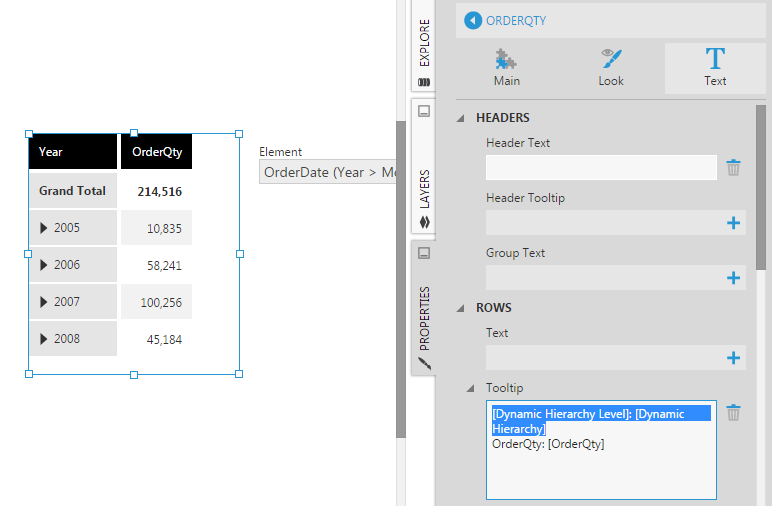Viewport: 772px width, 506px height.
Task: Click the properties panel vertical scrollbar
Action: click(x=761, y=180)
